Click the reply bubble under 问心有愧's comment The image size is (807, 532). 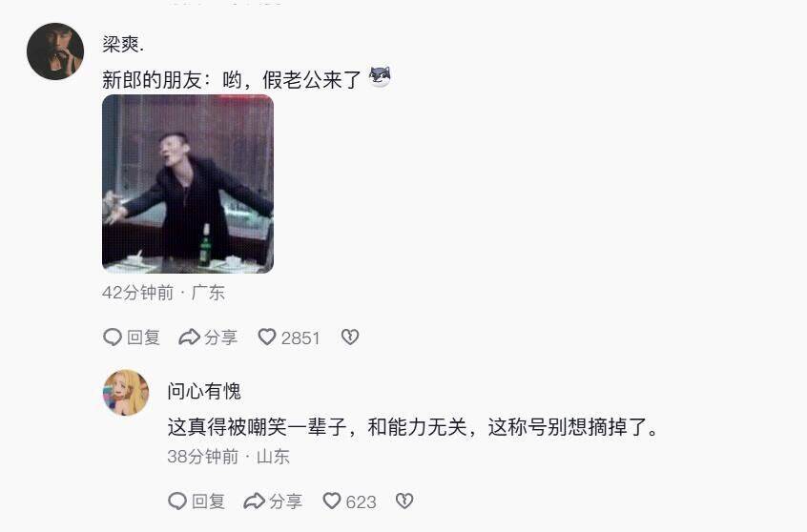pyautogui.click(x=177, y=501)
